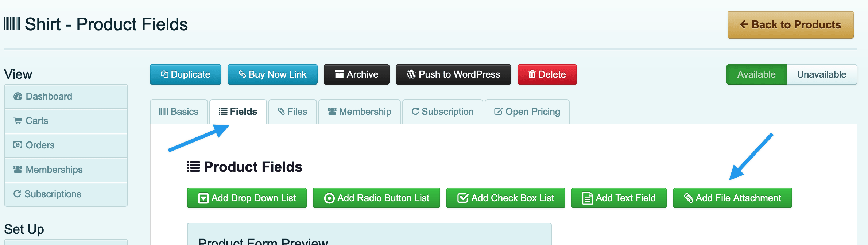Click the checkmark icon on Add Check Box List
Image resolution: width=868 pixels, height=245 pixels.
(463, 198)
